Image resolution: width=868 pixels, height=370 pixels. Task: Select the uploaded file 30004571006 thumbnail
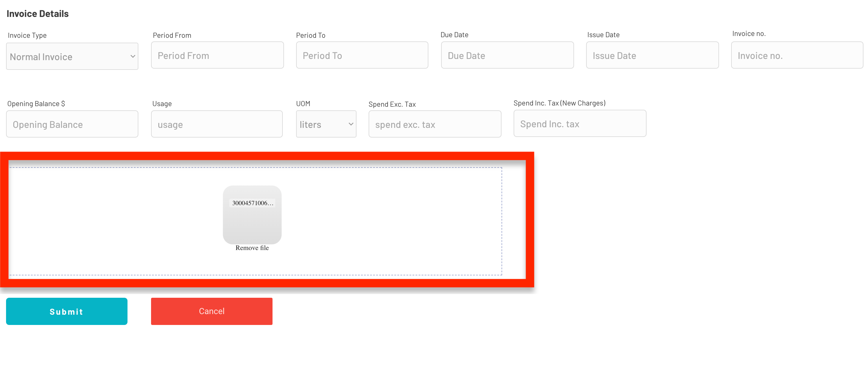[x=252, y=215]
